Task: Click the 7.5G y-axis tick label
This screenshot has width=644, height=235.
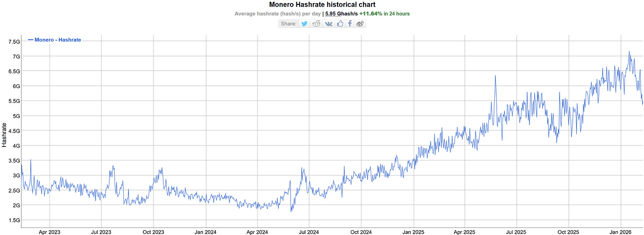Action: [x=14, y=42]
